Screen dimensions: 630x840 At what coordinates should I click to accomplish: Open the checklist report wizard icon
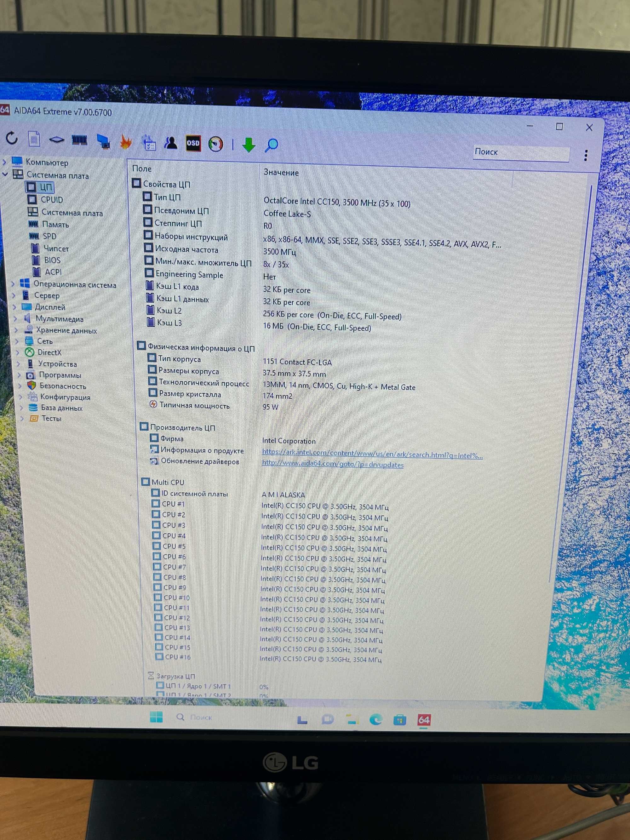[x=149, y=143]
